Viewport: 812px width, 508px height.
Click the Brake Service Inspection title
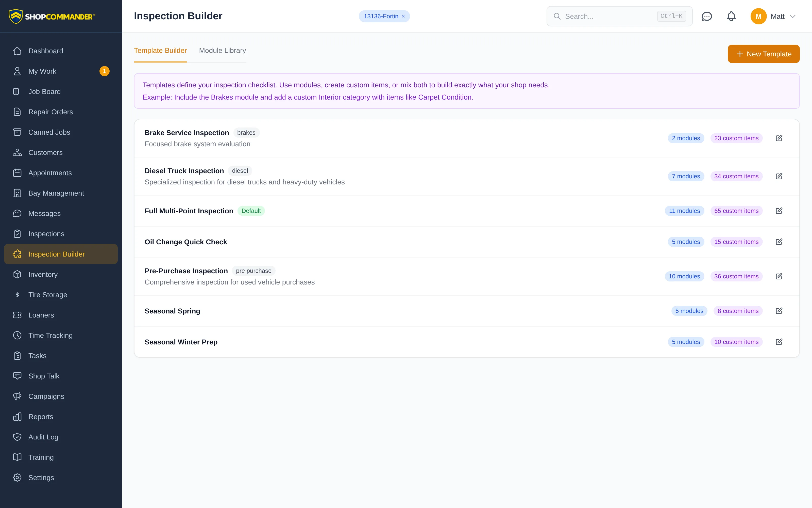(187, 133)
